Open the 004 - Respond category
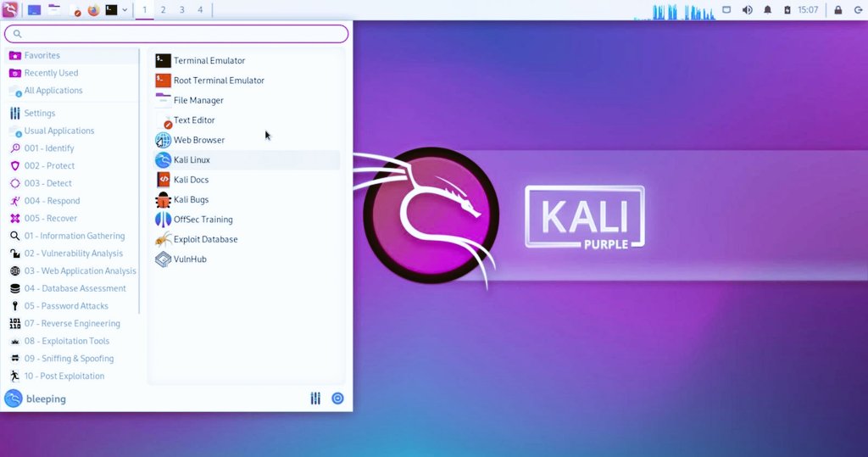868x457 pixels. [x=72, y=201]
